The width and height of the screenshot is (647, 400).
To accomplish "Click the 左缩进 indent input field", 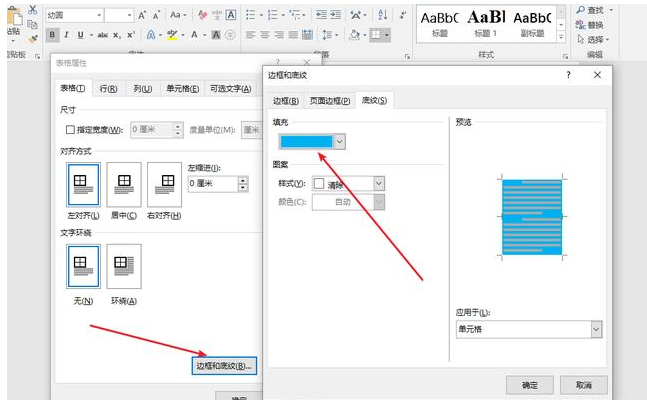I will point(213,183).
